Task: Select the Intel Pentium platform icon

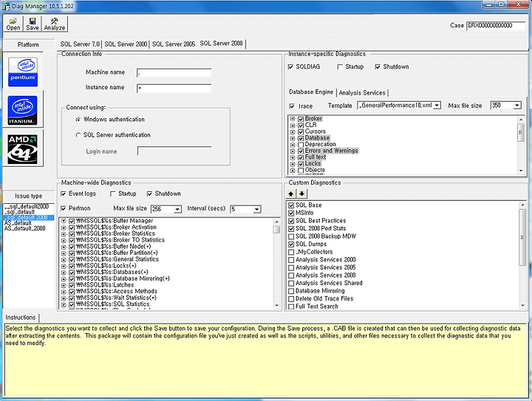Action: tap(23, 71)
